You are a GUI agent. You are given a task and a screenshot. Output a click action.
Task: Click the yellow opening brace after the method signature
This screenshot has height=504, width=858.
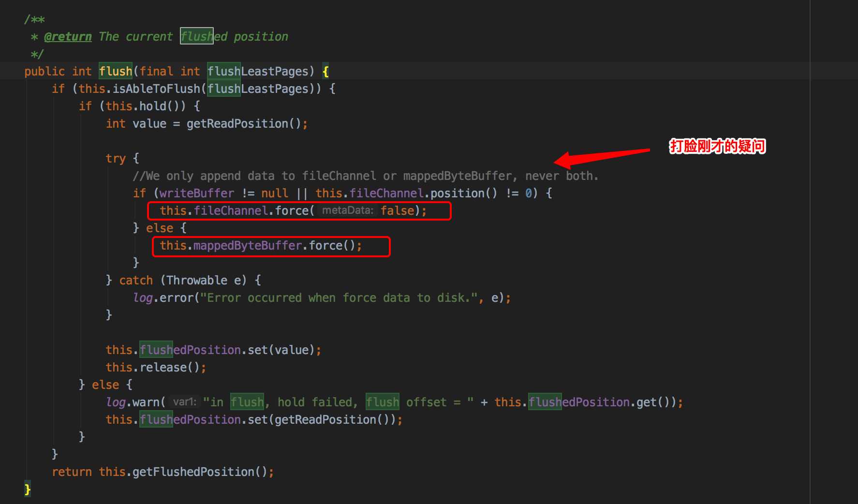pos(325,72)
